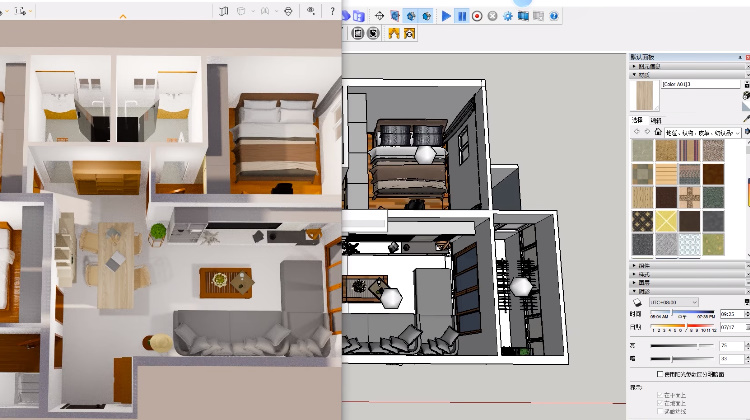Click the orange house icon in toolbar
The width and height of the screenshot is (750, 420).
click(x=393, y=33)
